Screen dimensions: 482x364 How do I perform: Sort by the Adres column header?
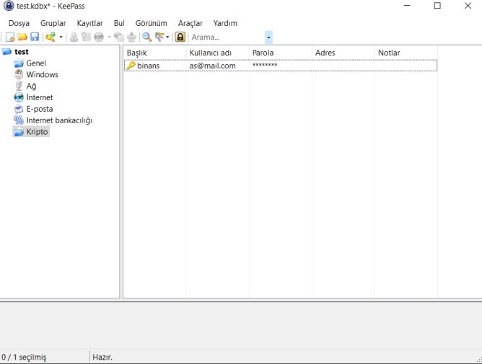(343, 53)
